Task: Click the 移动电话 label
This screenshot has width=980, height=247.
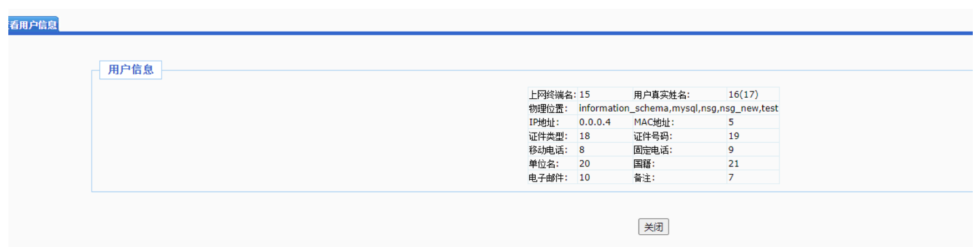Action: click(547, 150)
